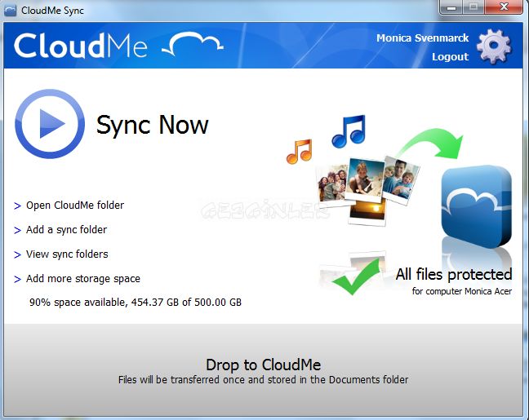Viewport: 529px width, 420px height.
Task: Log out of the CloudMe account
Action: pos(450,56)
